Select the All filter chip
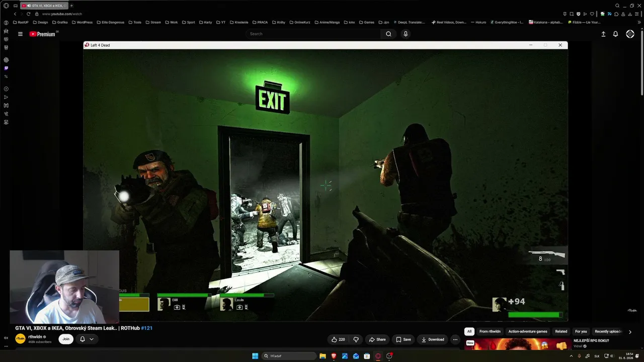This screenshot has width=644, height=362. pos(469,331)
